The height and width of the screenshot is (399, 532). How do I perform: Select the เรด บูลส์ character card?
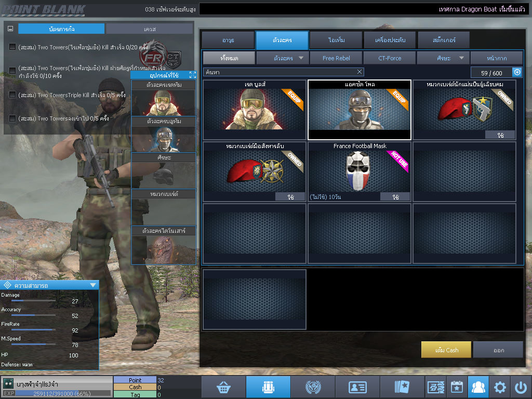coord(255,110)
